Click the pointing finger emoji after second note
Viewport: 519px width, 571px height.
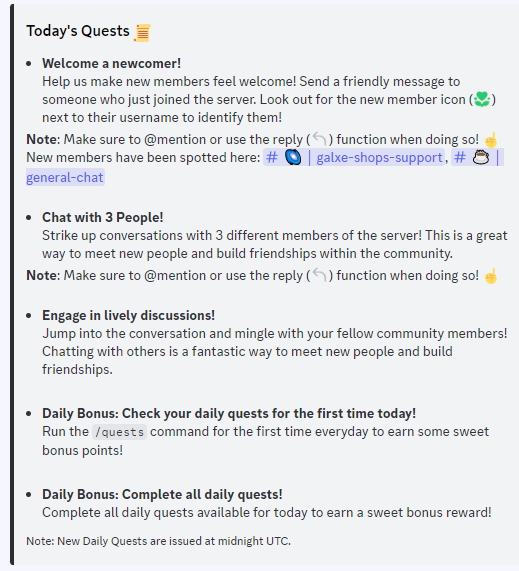tap(491, 276)
